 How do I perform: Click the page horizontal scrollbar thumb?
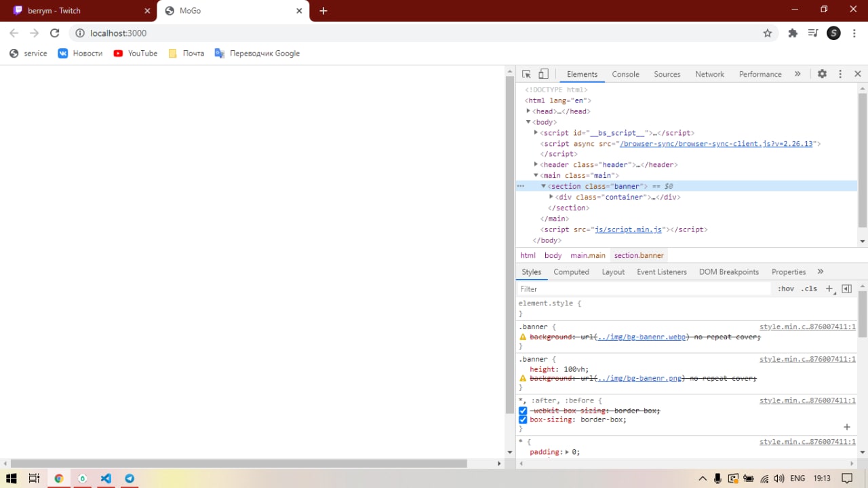[x=239, y=464]
